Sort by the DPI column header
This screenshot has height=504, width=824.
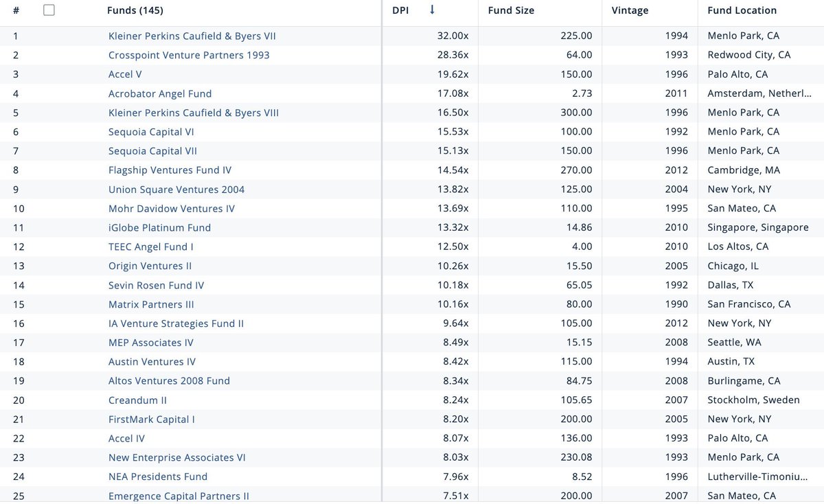(400, 10)
